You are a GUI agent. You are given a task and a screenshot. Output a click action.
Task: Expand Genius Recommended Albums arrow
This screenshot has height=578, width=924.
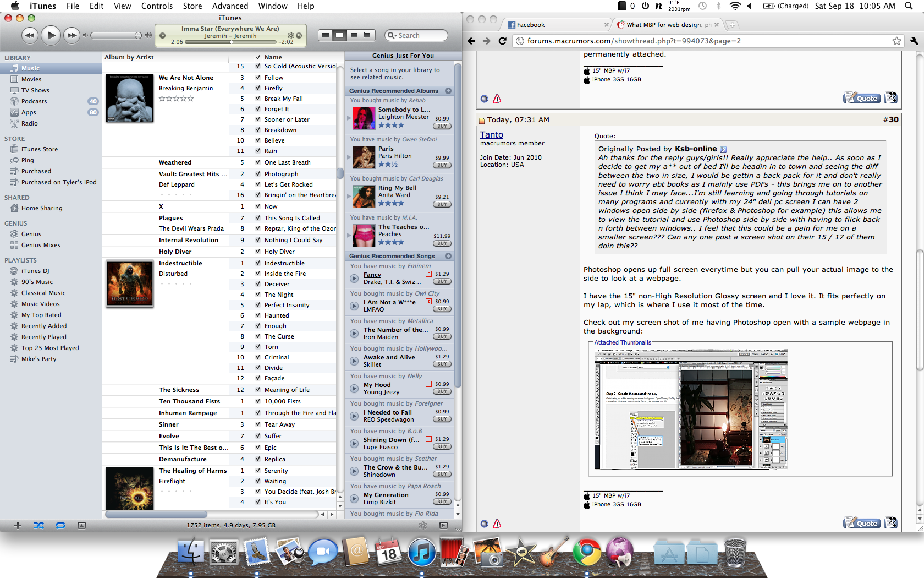click(x=448, y=91)
